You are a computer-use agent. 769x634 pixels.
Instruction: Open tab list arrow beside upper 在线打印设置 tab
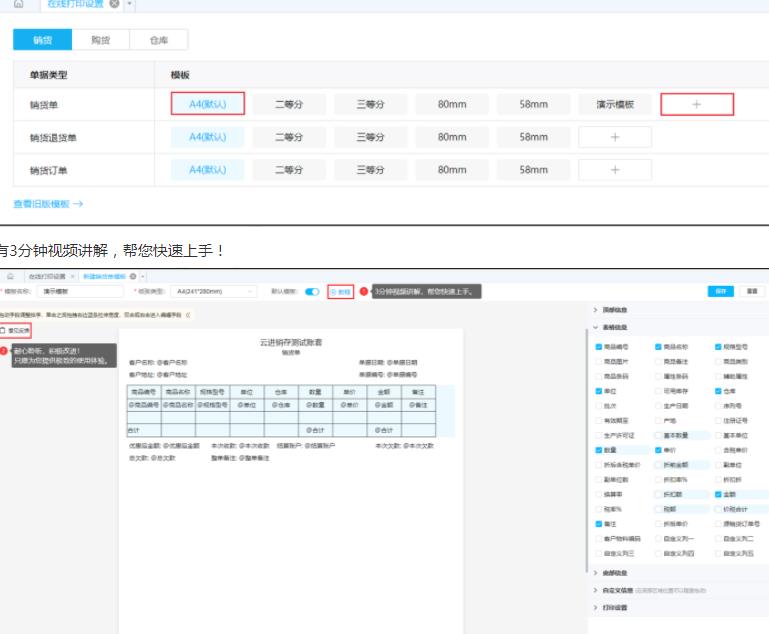(x=129, y=4)
